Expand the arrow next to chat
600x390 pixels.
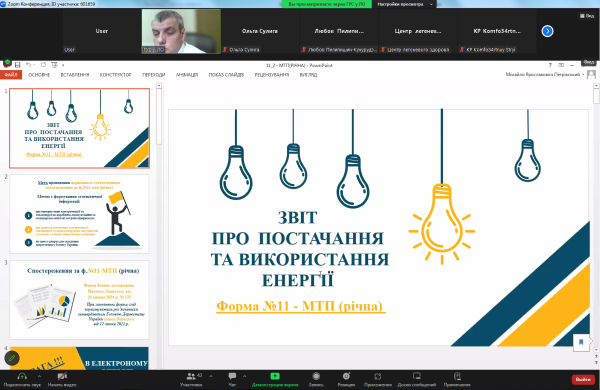click(x=245, y=376)
